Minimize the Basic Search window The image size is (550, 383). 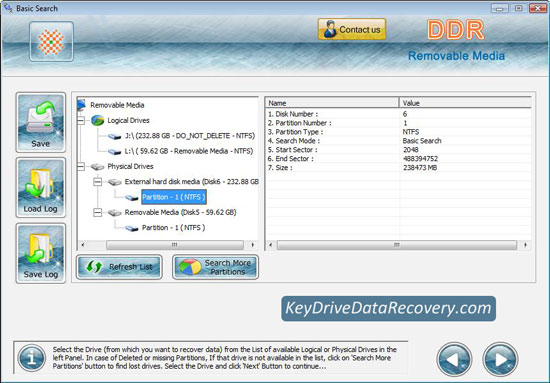click(x=499, y=8)
